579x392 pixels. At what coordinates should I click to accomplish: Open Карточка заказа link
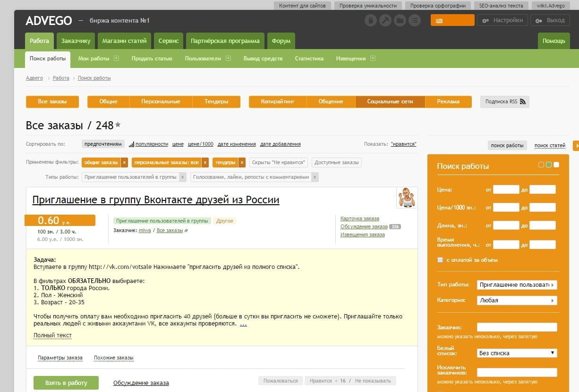point(360,218)
